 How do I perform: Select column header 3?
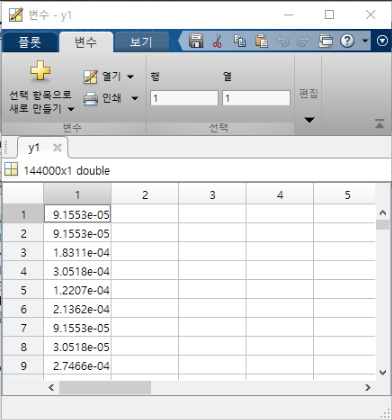212,195
